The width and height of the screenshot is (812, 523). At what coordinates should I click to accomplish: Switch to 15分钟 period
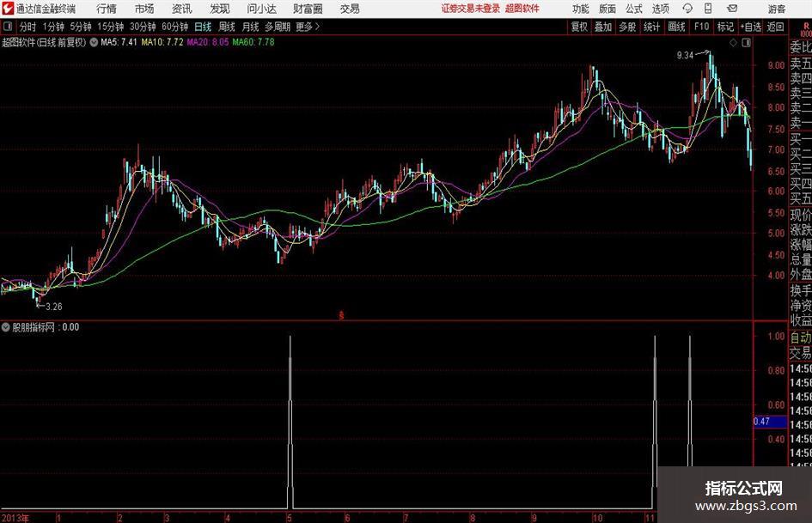pyautogui.click(x=111, y=27)
